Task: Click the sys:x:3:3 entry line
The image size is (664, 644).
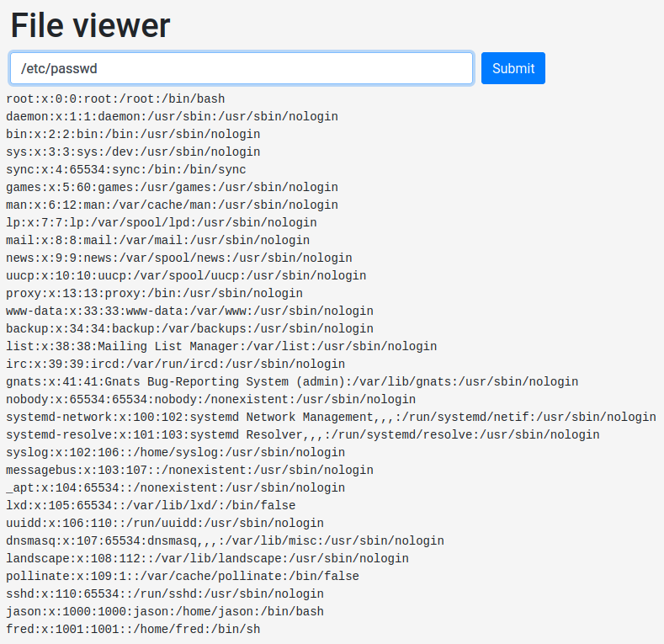Action: [133, 152]
